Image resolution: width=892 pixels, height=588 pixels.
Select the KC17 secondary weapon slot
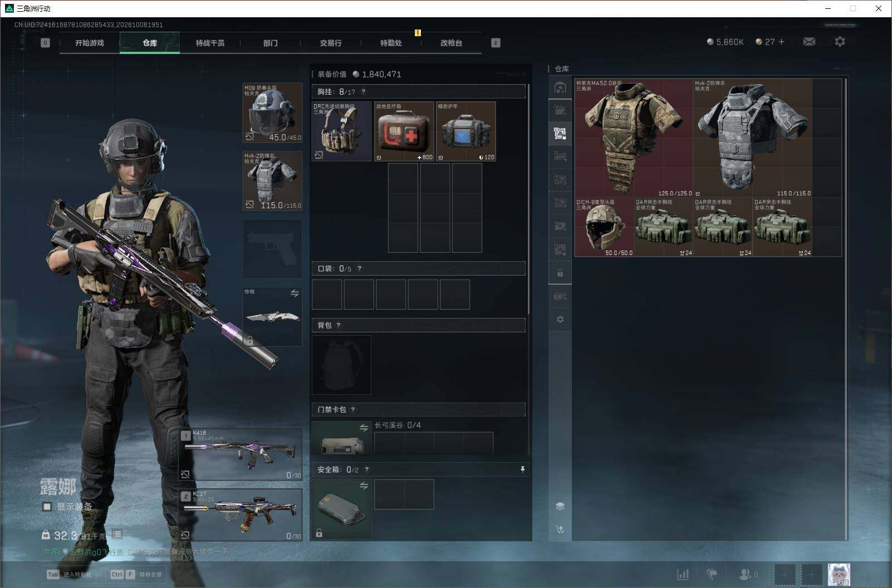[x=241, y=515]
